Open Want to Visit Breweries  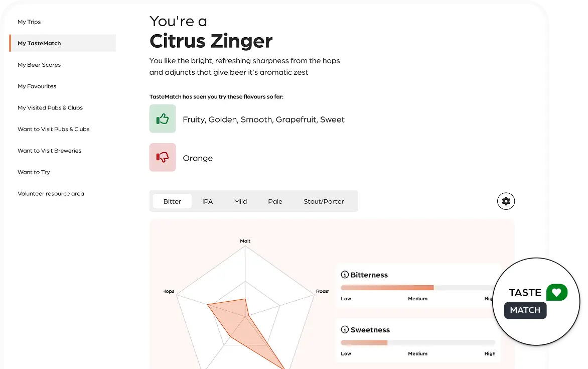click(49, 151)
